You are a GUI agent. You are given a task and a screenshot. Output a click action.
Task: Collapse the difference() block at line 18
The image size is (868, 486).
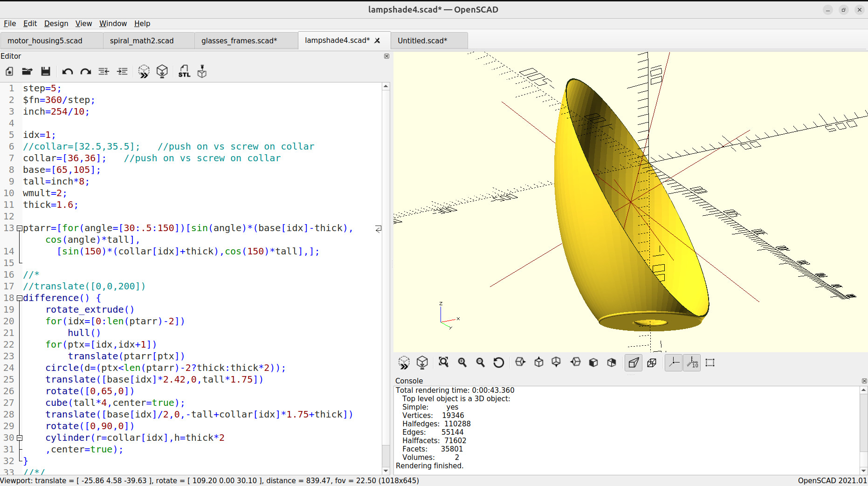[x=20, y=298]
